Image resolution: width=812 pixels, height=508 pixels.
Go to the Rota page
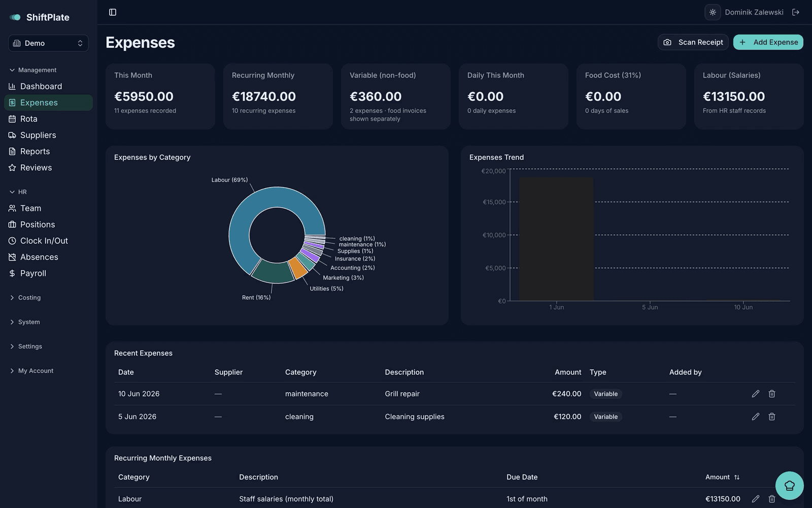point(48,119)
